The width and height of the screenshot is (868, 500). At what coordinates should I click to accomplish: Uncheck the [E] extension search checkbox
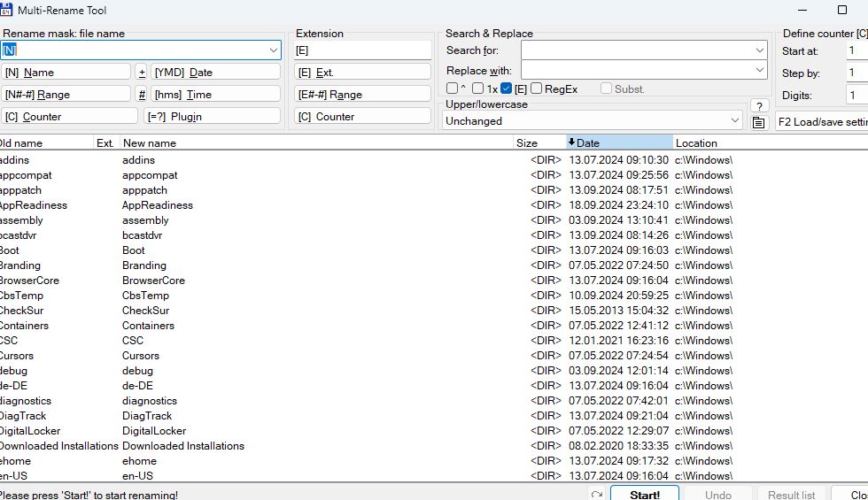click(506, 88)
